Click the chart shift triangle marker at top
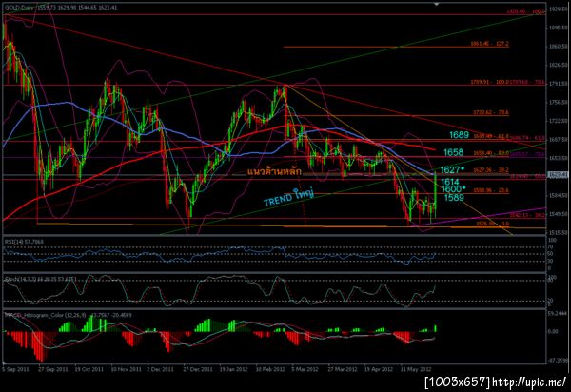 (x=436, y=4)
